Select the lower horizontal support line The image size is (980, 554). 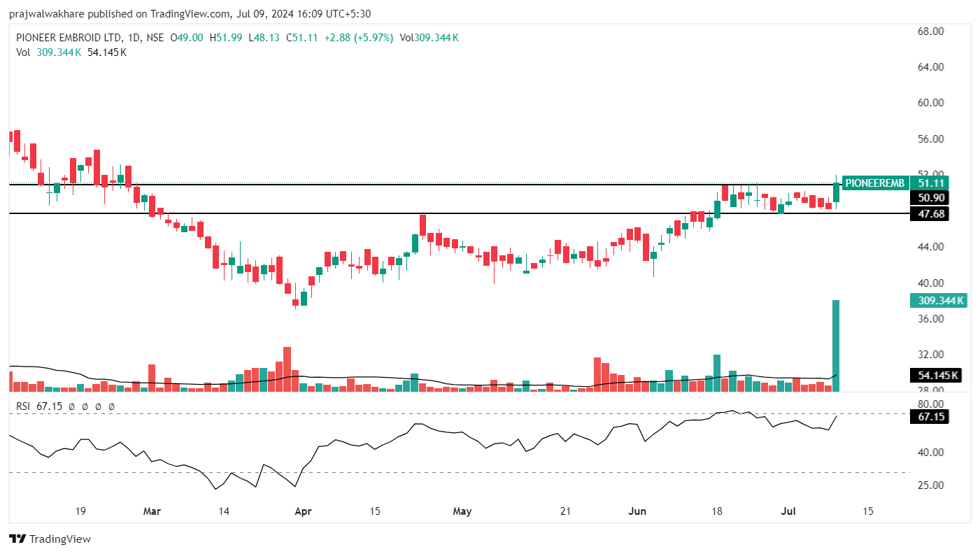click(420, 213)
